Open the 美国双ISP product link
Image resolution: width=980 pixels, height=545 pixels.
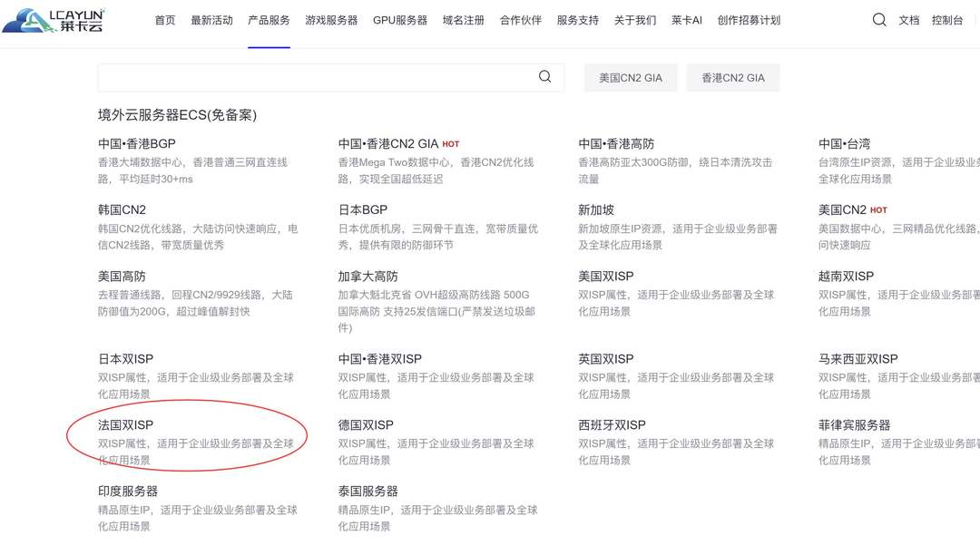coord(605,276)
